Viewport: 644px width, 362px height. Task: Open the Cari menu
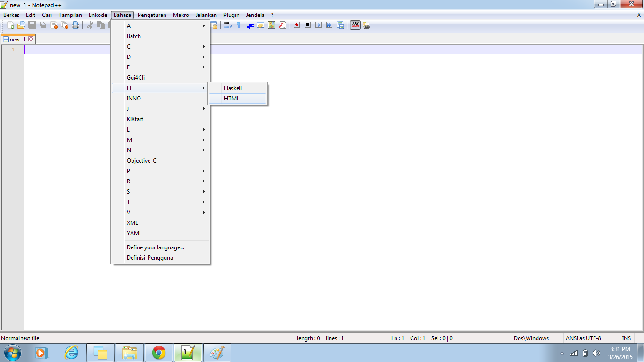[x=47, y=15]
